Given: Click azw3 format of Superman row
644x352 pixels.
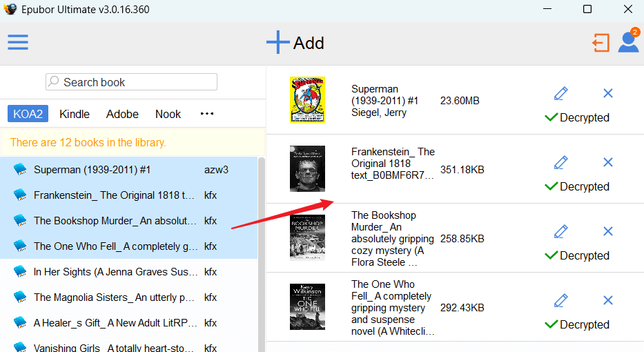Looking at the screenshot, I should point(216,170).
